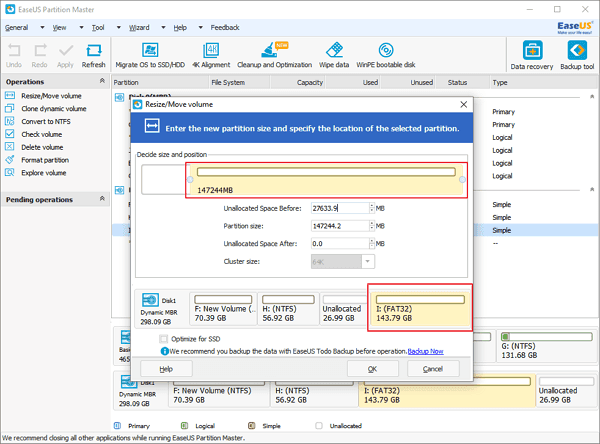Screen dimensions: 600x444
Task: Collapse the Operations panel
Action: click(x=102, y=81)
